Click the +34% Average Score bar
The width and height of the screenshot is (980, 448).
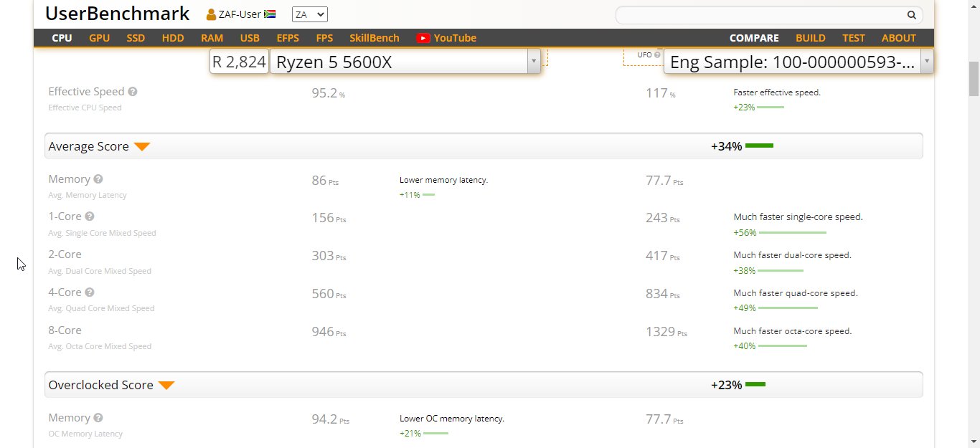point(759,146)
